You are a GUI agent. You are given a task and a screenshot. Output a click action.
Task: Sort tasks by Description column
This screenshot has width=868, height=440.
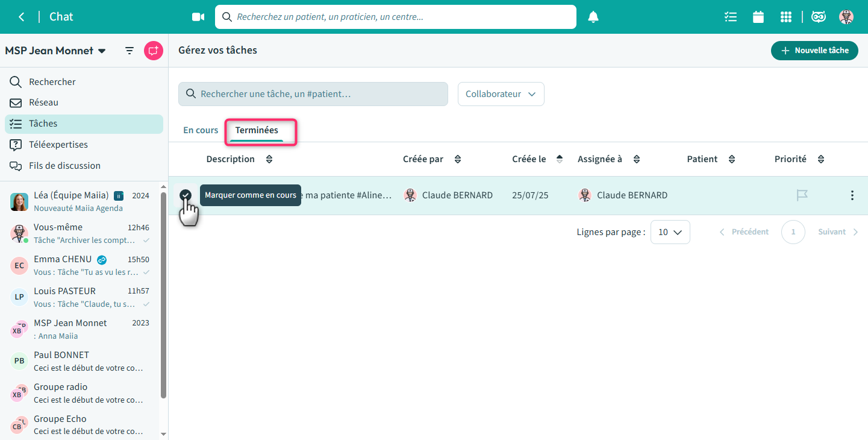point(269,159)
